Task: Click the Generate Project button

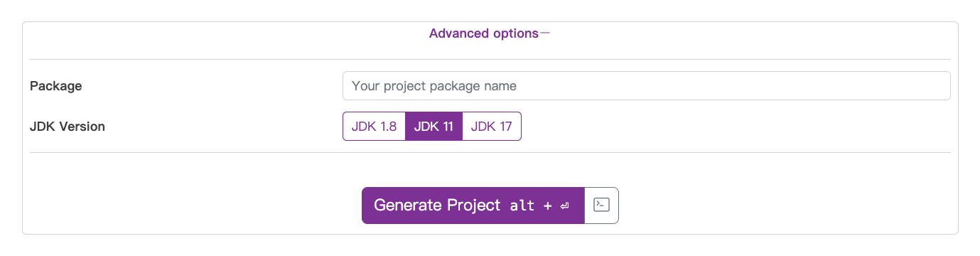Action: click(x=473, y=206)
